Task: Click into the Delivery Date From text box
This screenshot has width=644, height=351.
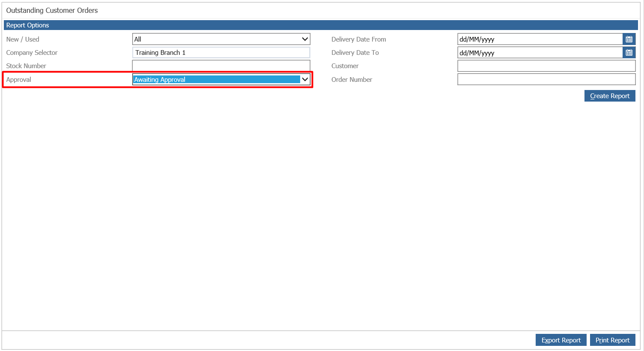Action: [540, 39]
